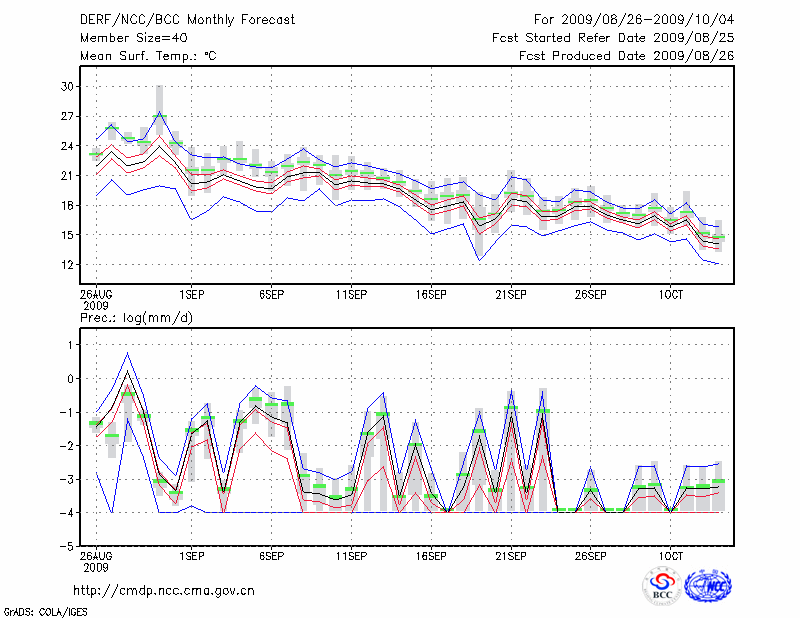Select 21SEP on the precipitation chart axis
Image resolution: width=800 pixels, height=618 pixels.
pos(510,554)
